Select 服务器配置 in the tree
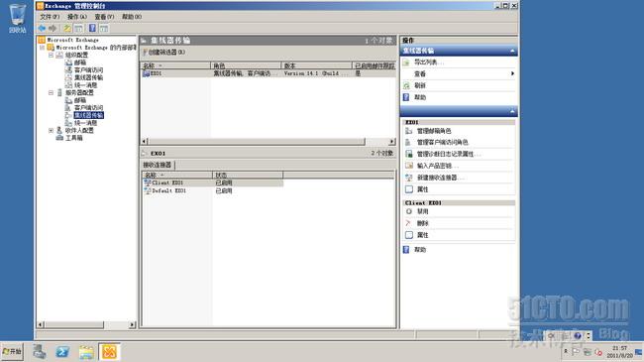Viewport: 644px width, 362px height. [x=79, y=92]
